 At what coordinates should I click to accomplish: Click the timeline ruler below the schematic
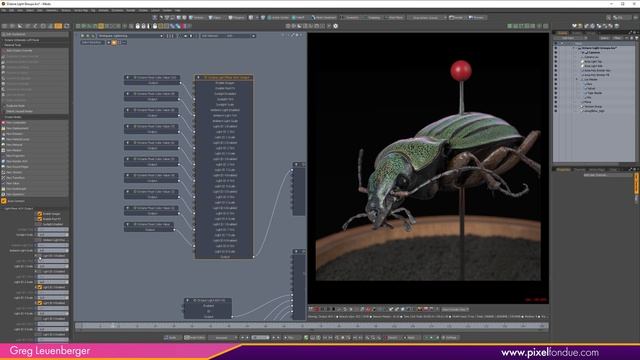coord(312,326)
